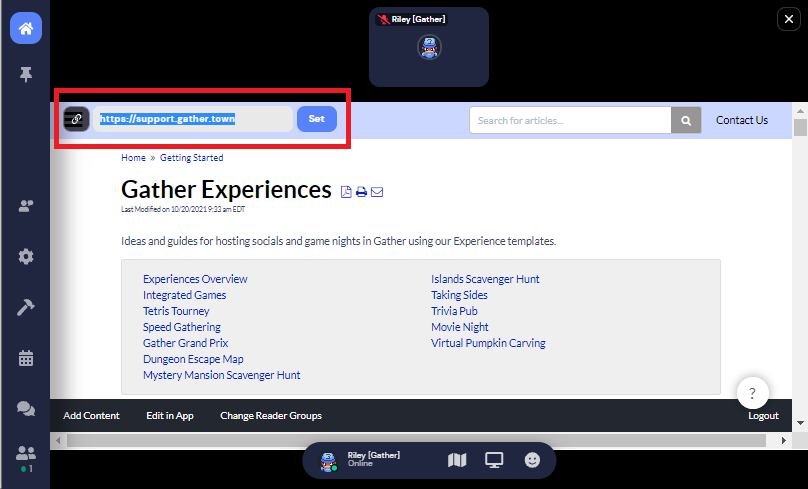Select Change Reader Groups in footer bar

click(x=271, y=415)
